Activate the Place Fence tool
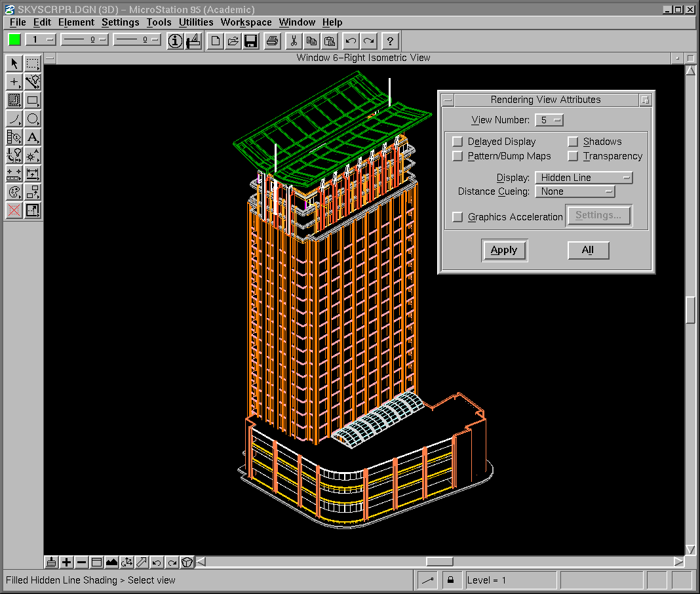Image resolution: width=700 pixels, height=594 pixels. point(33,64)
